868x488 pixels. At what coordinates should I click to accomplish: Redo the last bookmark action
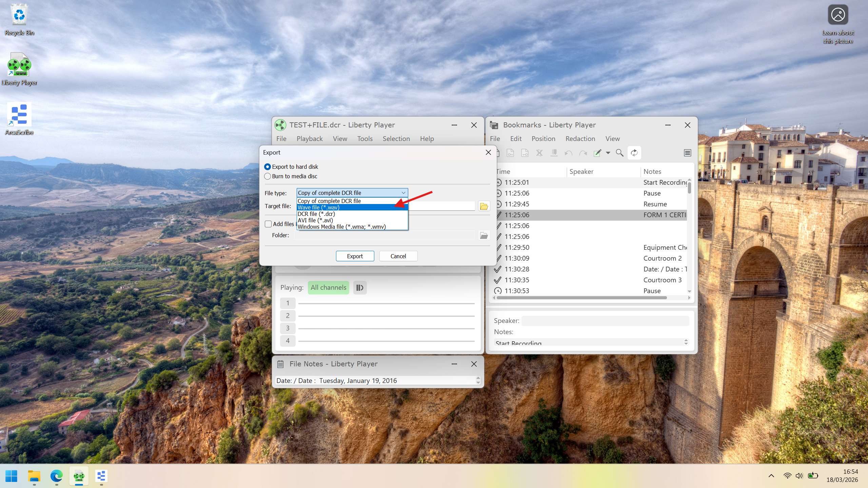tap(583, 153)
